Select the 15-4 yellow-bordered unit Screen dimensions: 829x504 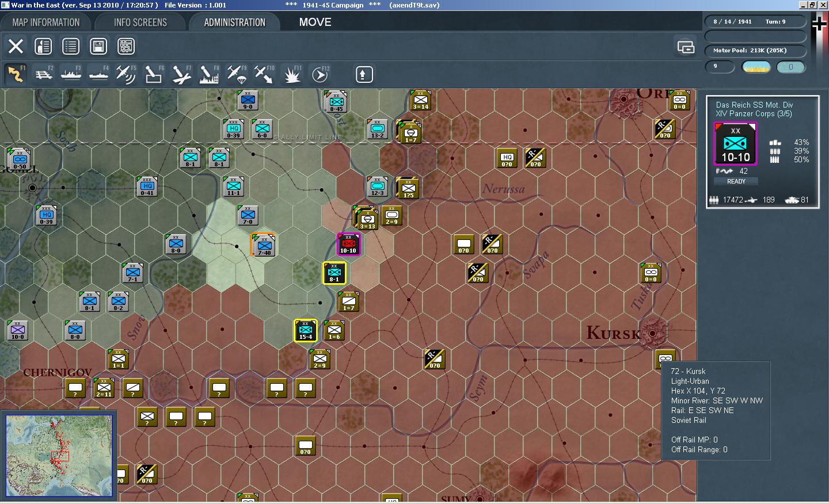tap(306, 330)
